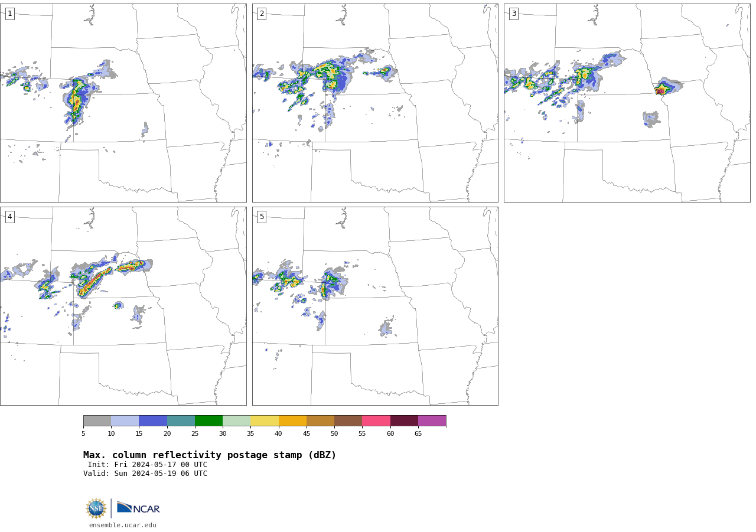This screenshot has height=532, width=756.
Task: Click the yellow 35-40 dBZ swatch
Action: (265, 420)
